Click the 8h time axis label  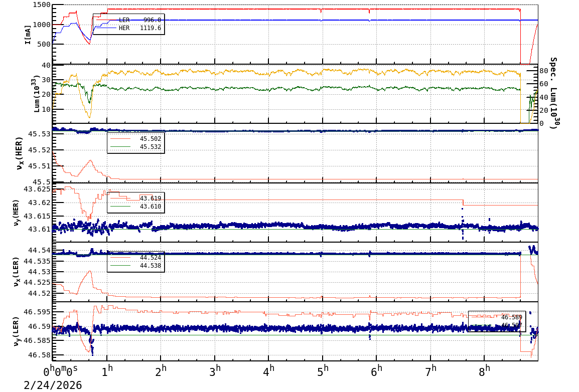(x=485, y=371)
